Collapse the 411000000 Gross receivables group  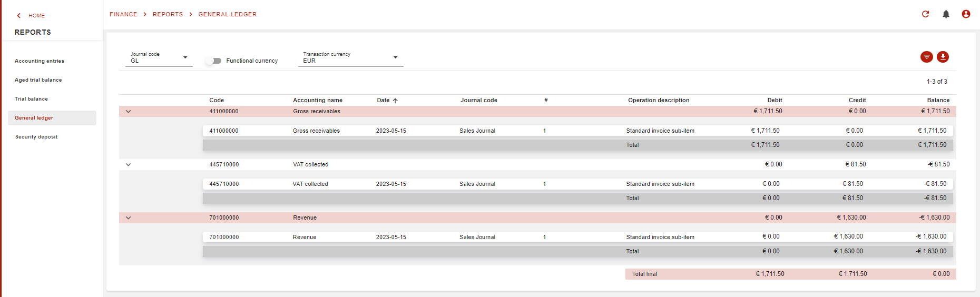pos(128,112)
